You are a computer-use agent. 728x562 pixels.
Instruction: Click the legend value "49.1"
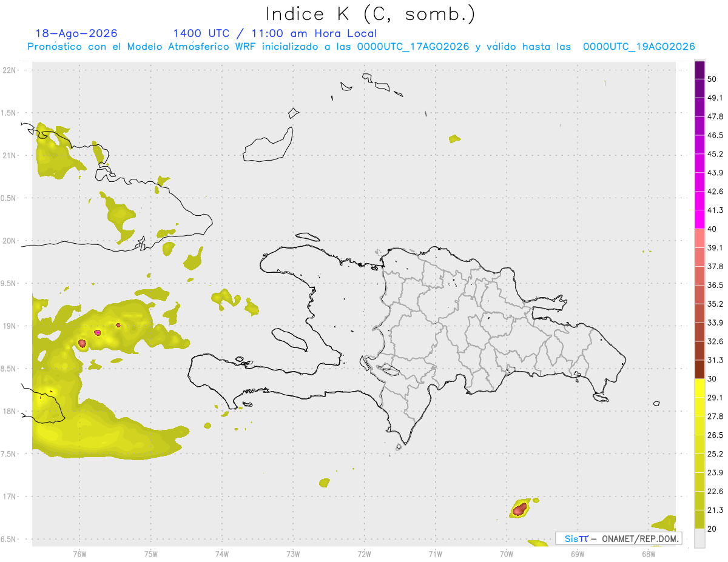click(715, 98)
